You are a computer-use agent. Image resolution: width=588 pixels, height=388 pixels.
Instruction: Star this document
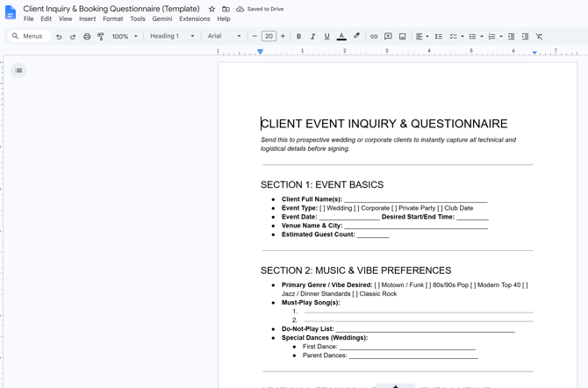[x=212, y=9]
